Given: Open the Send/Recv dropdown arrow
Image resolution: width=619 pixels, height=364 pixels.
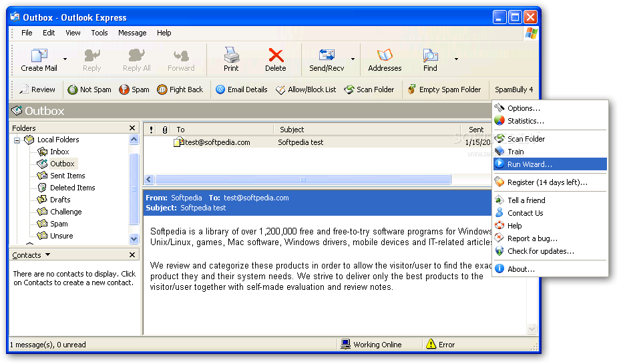Looking at the screenshot, I should [353, 59].
